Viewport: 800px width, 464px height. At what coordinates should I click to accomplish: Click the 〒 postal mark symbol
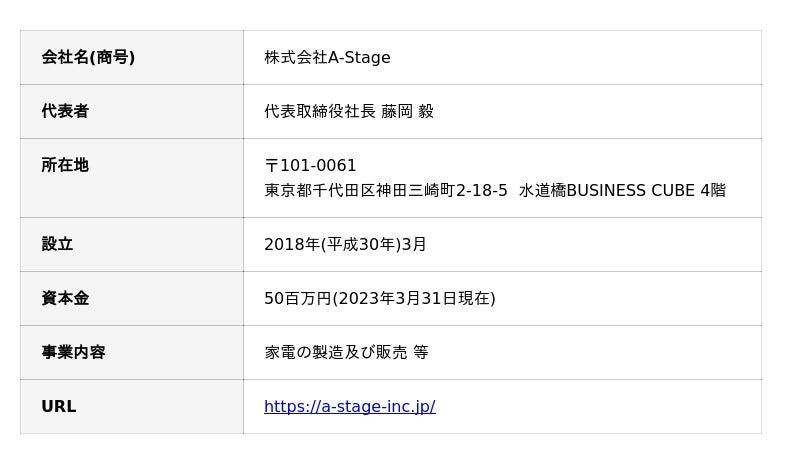pyautogui.click(x=271, y=165)
